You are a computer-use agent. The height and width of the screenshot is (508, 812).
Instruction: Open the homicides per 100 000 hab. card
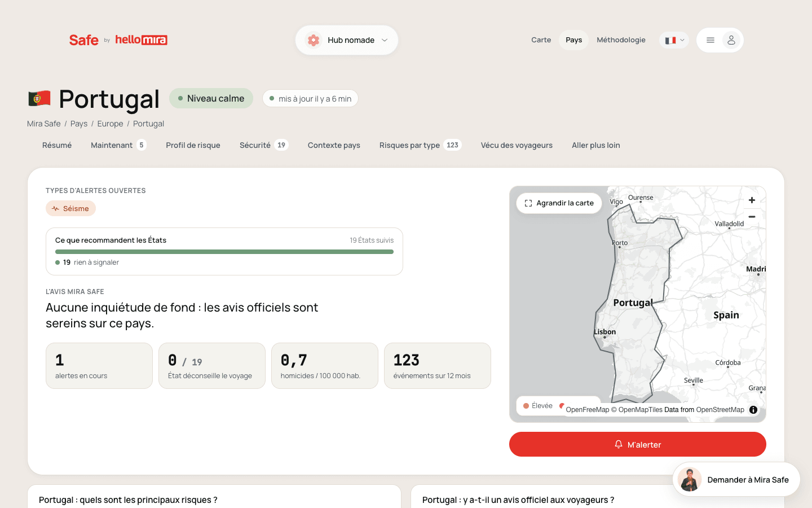tap(325, 366)
